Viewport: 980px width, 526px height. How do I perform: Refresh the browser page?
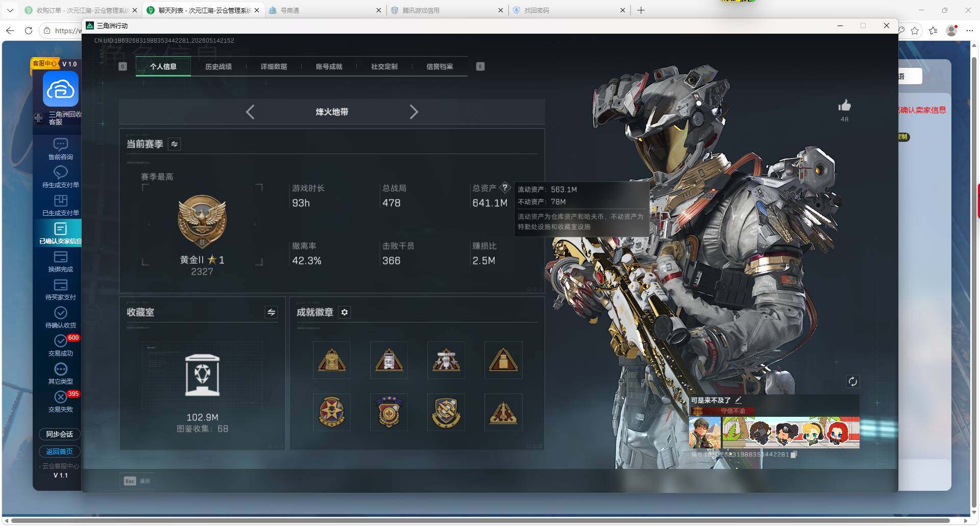click(29, 31)
